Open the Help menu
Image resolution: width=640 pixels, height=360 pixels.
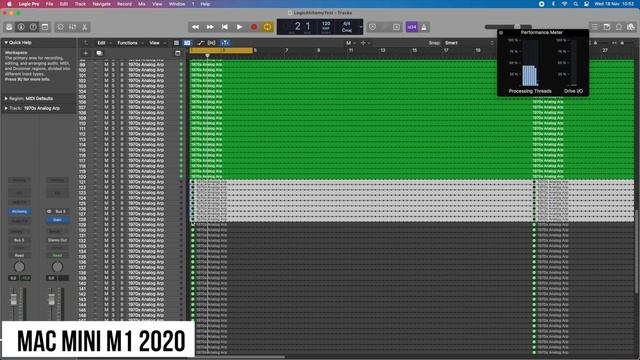coord(205,4)
